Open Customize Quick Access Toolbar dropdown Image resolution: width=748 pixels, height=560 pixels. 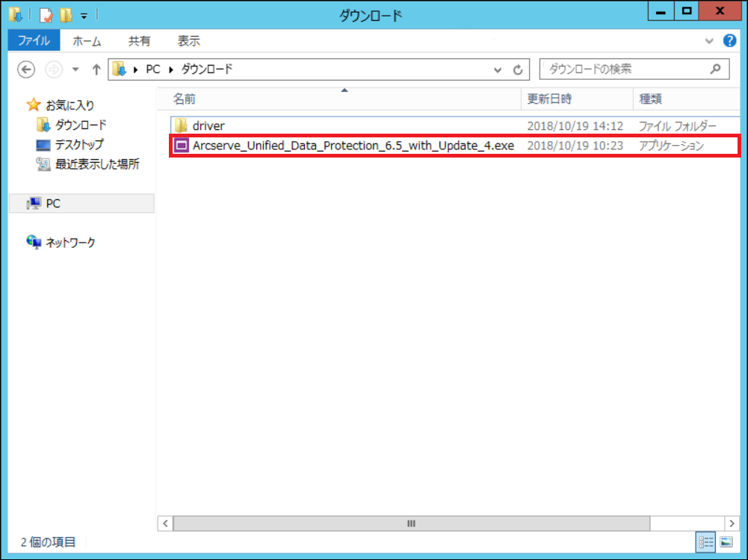click(x=84, y=16)
